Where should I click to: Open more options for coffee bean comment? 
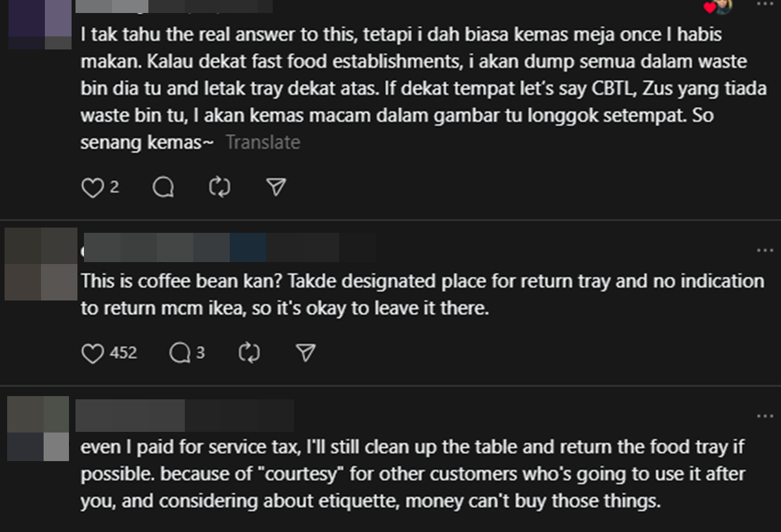pyautogui.click(x=765, y=251)
